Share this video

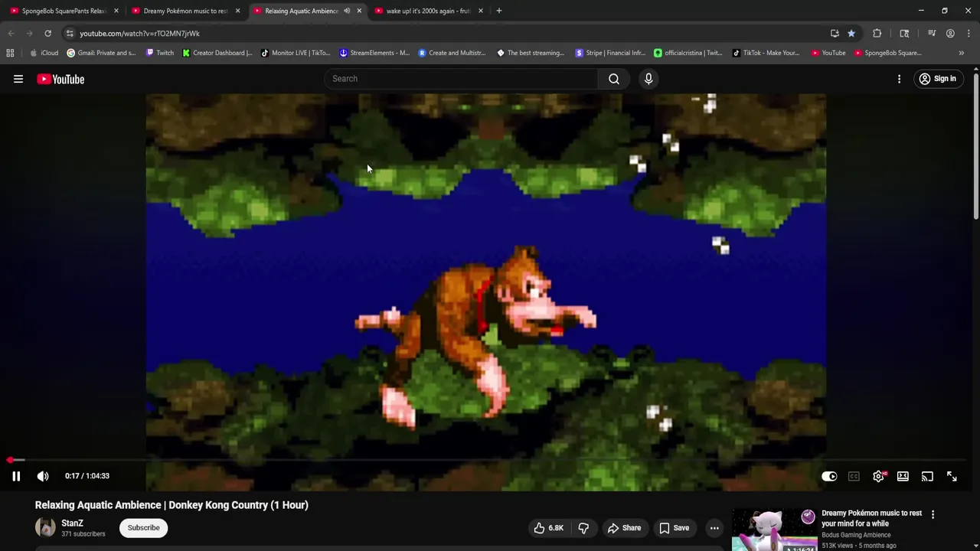click(624, 528)
